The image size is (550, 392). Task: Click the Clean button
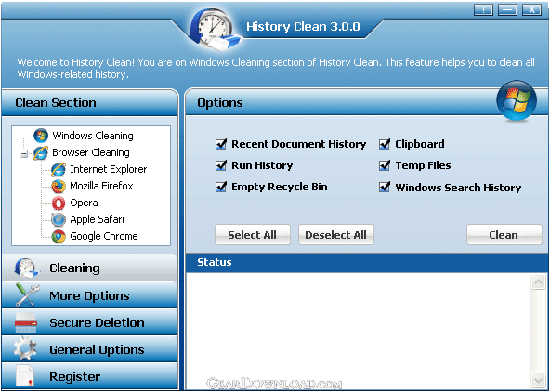point(504,235)
